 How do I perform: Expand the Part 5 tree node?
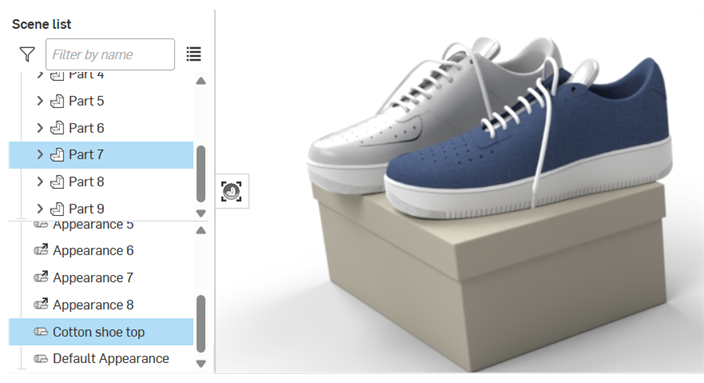[40, 101]
